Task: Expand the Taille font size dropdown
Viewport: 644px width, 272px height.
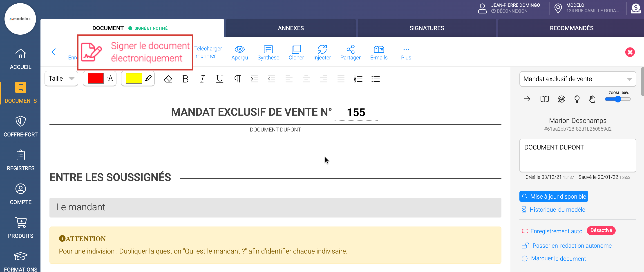Action: (x=61, y=79)
